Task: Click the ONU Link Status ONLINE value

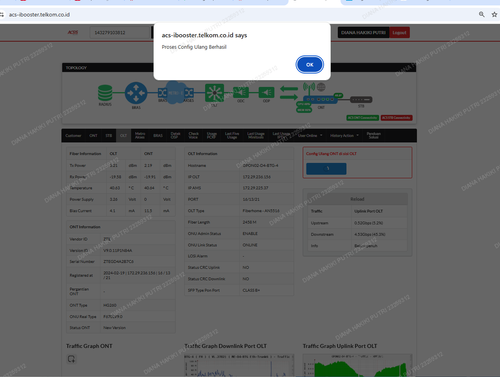Action: pyautogui.click(x=250, y=245)
